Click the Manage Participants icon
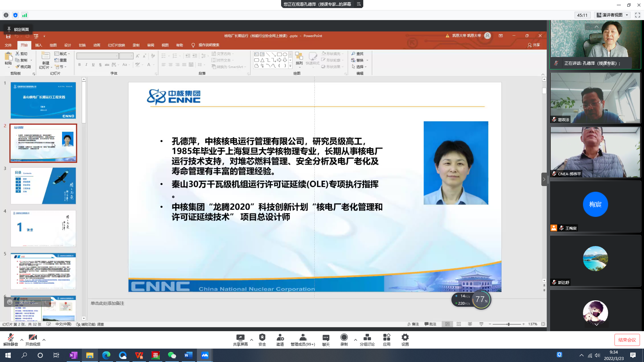This screenshot has width=644, height=362. click(303, 338)
